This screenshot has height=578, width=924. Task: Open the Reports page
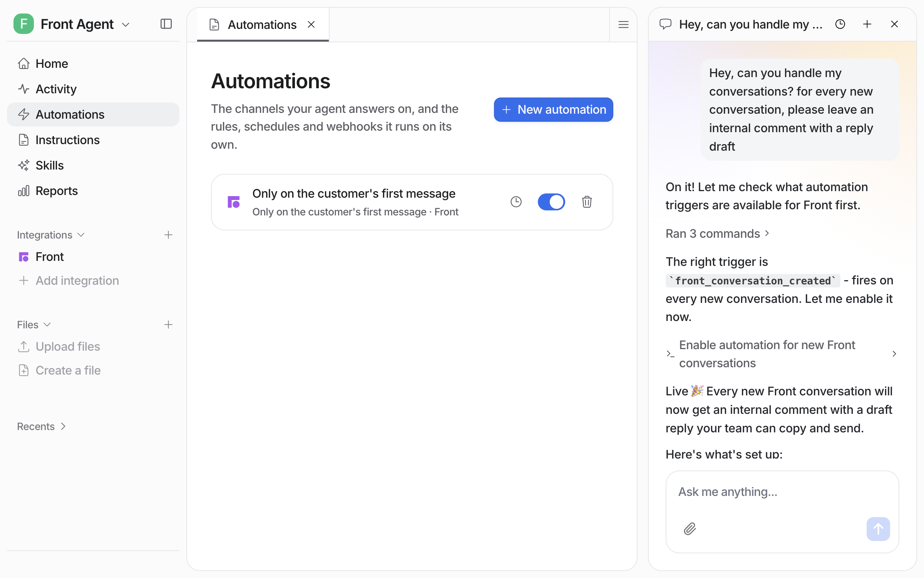pyautogui.click(x=93, y=191)
